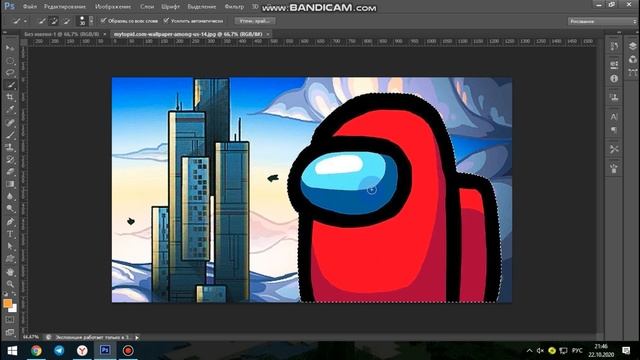Click the Bandicam record icon in taskbar
This screenshot has height=360, width=640.
click(128, 350)
